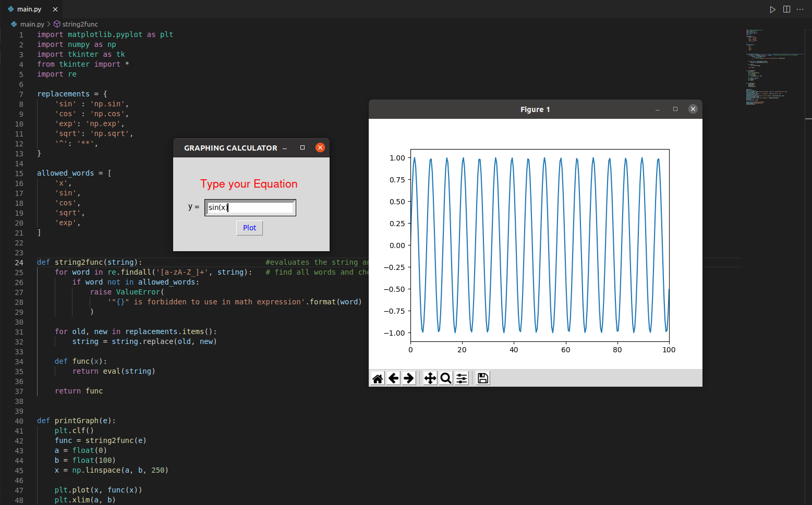Screen dimensions: 812x505
Task: Open the split editor icon
Action: coord(786,9)
